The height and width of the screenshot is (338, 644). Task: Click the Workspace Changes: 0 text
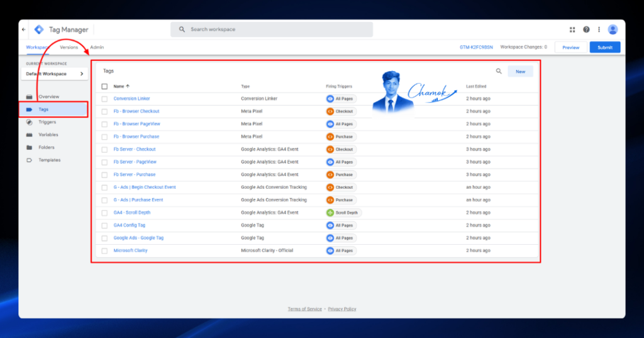(x=524, y=47)
